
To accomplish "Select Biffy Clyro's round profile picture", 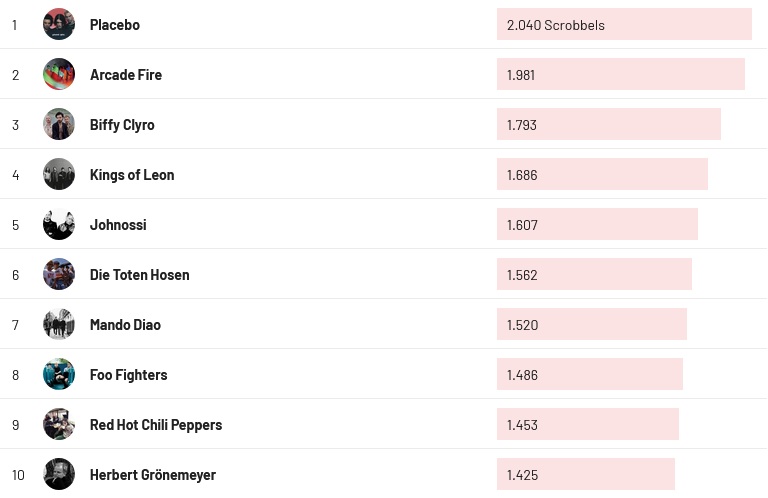I will (59, 124).
